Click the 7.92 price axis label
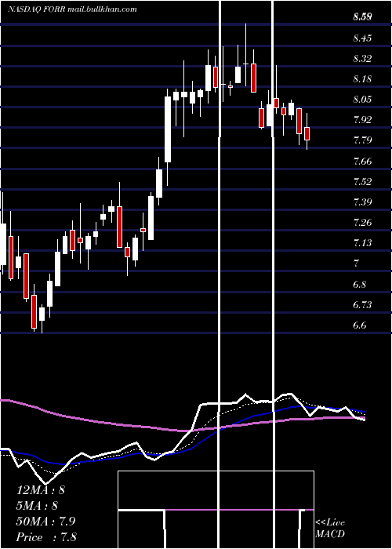 (362, 120)
